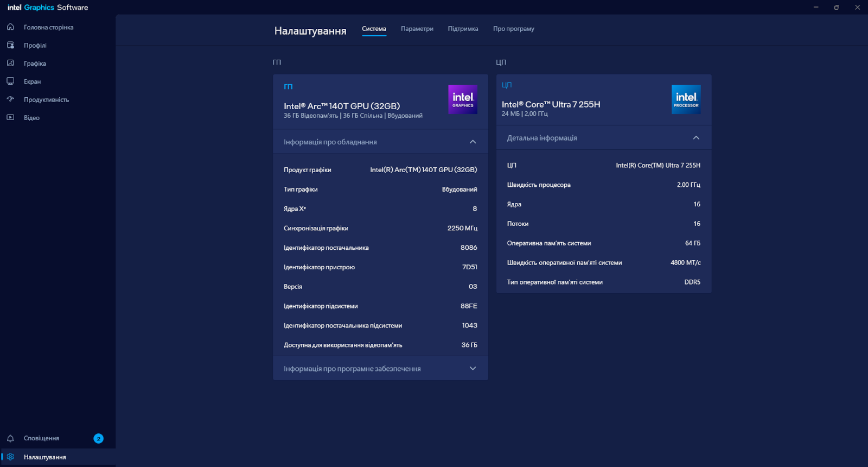Select the Графіка sidebar icon

10,63
